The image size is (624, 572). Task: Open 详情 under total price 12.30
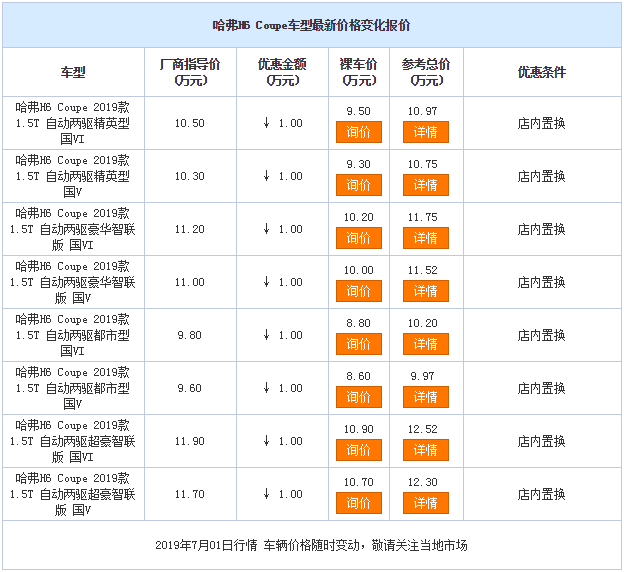tap(426, 502)
